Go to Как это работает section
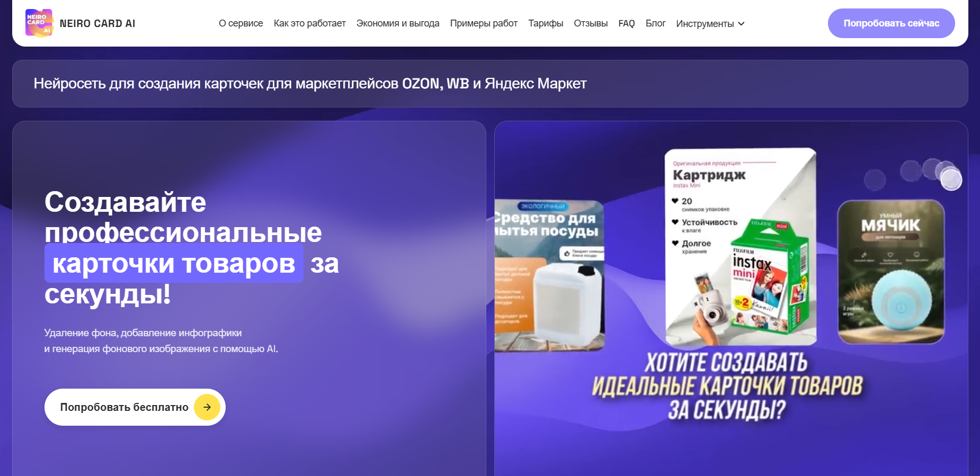The width and height of the screenshot is (980, 476). [310, 23]
